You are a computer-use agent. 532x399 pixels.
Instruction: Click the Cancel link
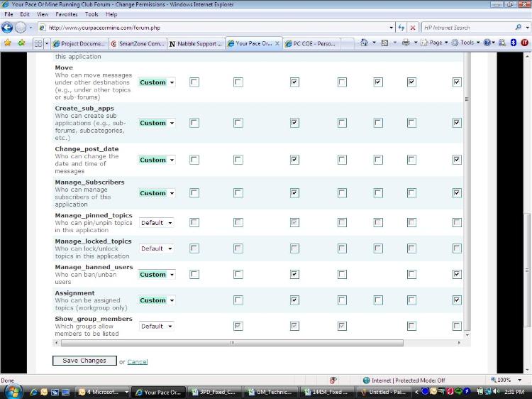click(x=138, y=362)
